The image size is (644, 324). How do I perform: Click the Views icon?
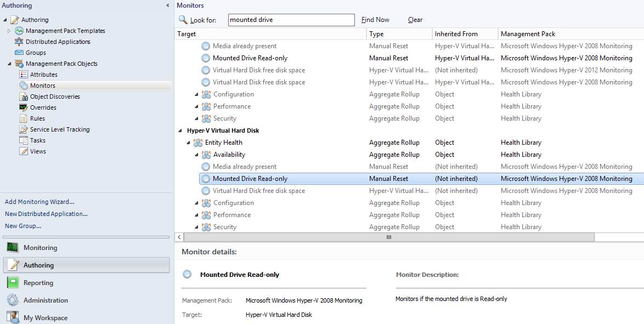[x=24, y=151]
